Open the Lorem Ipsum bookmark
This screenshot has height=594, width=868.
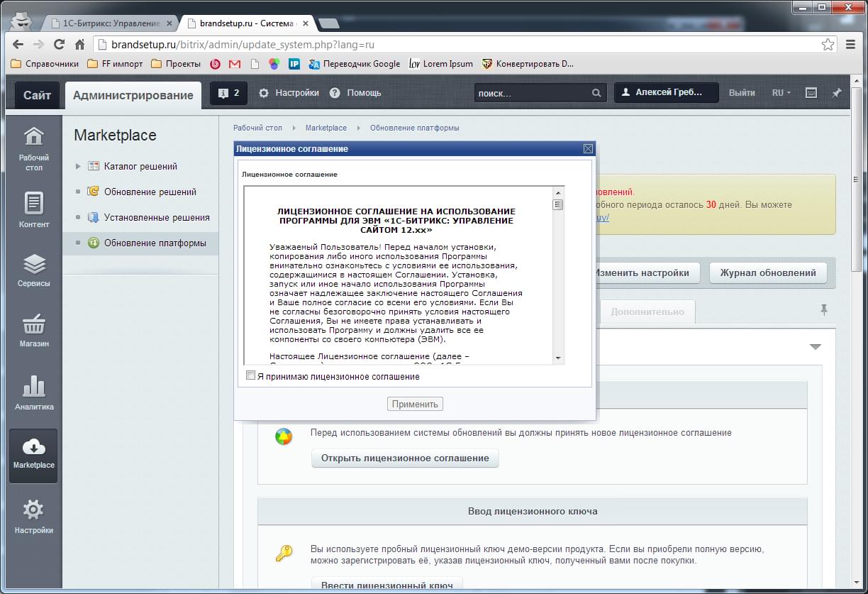coord(441,64)
